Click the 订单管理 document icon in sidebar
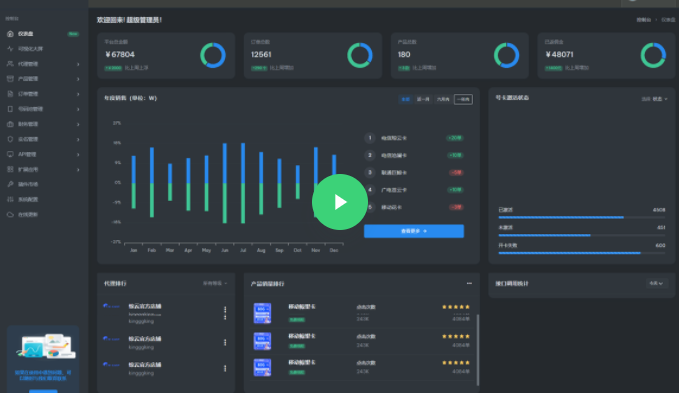This screenshot has width=679, height=393. (x=10, y=94)
